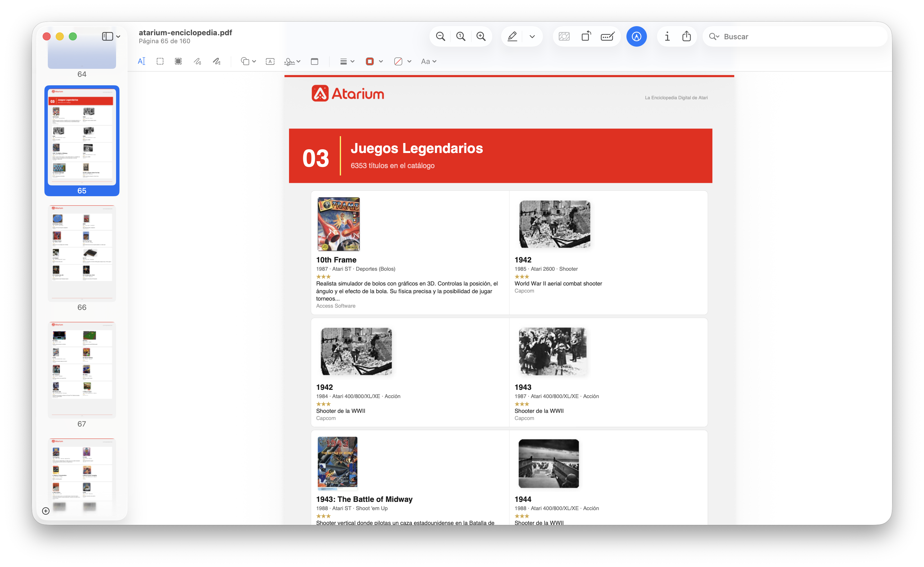The height and width of the screenshot is (567, 924).
Task: Open the sidebar view options menu
Action: click(x=111, y=36)
